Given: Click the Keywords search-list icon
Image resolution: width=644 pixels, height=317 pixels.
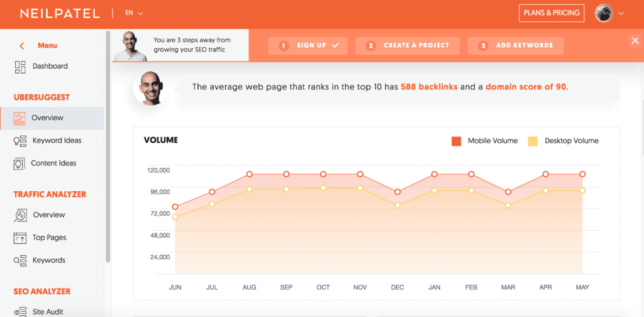Looking at the screenshot, I should 20,260.
